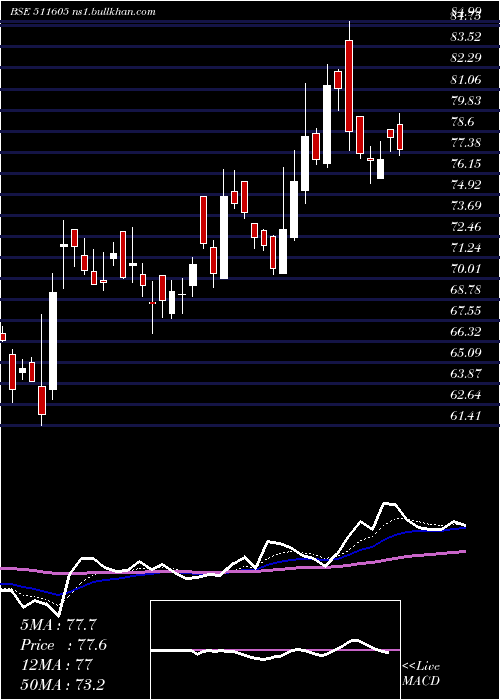Click the tallest red candlestick near 83.52

(x=349, y=86)
